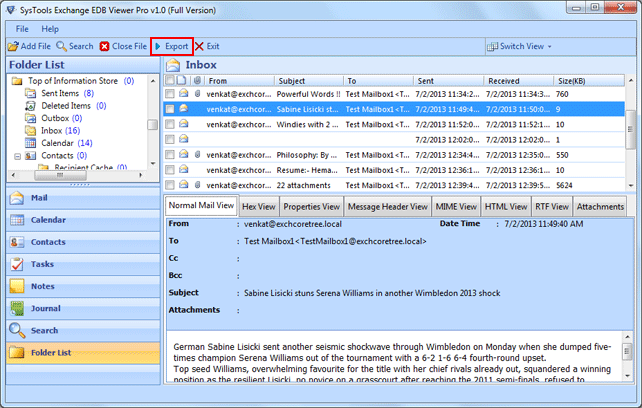
Task: Click the Search pane magnifier icon
Action: point(17,331)
